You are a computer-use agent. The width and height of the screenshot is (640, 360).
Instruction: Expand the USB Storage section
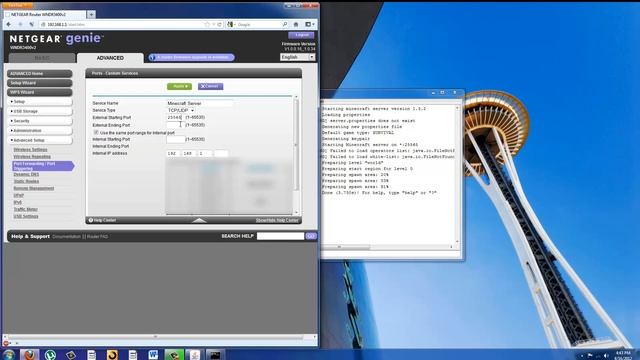[40, 111]
